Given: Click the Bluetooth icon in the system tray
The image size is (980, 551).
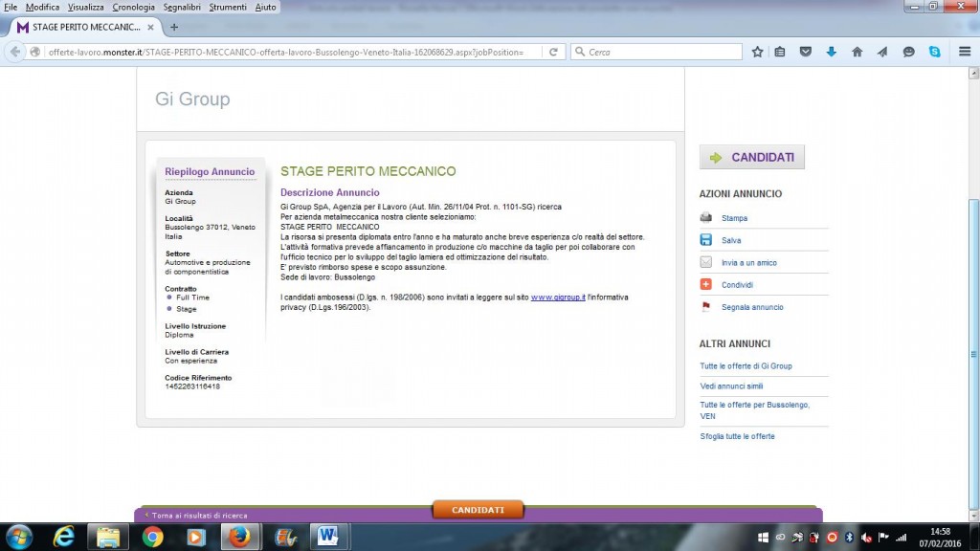Looking at the screenshot, I should click(849, 538).
